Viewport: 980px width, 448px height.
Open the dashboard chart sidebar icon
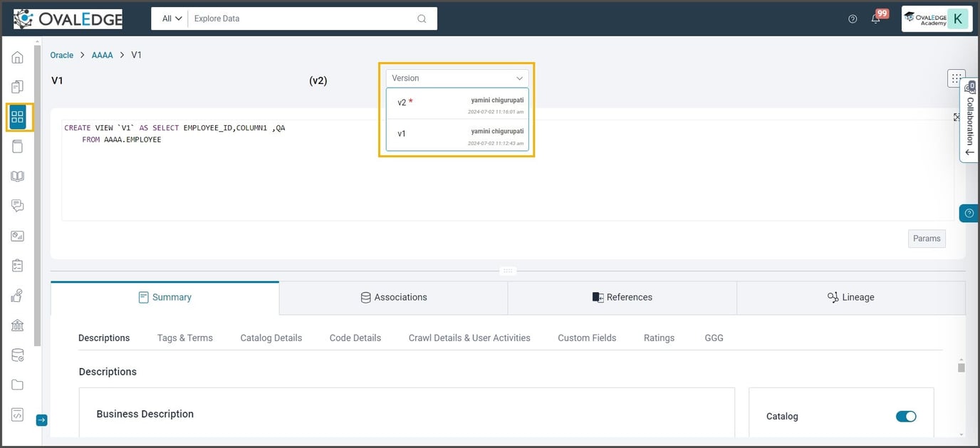pos(17,236)
